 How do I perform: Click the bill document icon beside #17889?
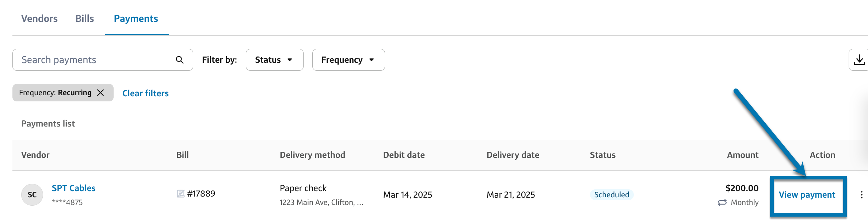(x=180, y=194)
